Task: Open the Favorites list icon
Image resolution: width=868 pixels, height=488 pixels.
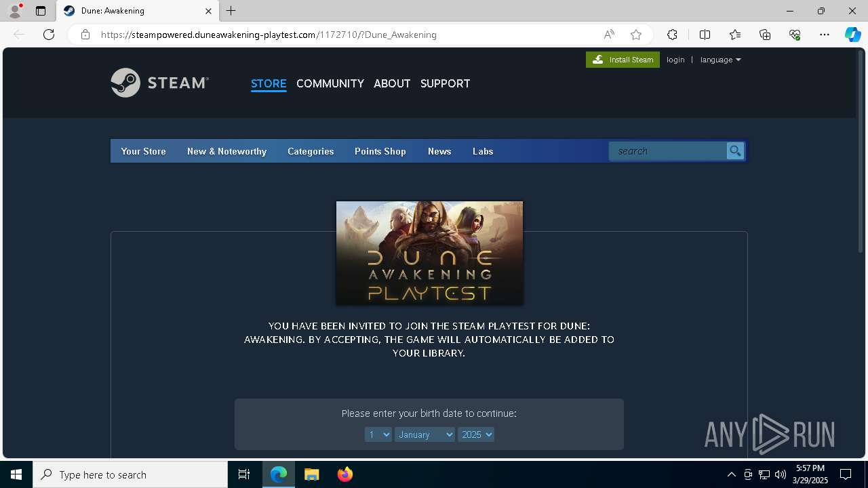Action: coord(735,35)
